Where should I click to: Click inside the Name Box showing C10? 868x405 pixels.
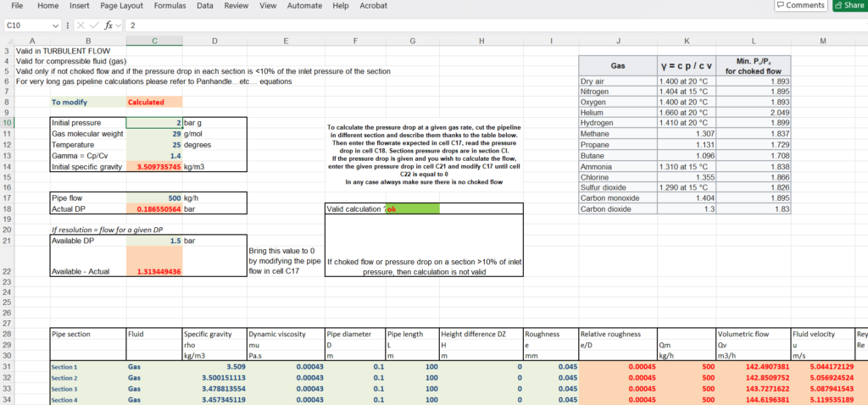point(28,25)
